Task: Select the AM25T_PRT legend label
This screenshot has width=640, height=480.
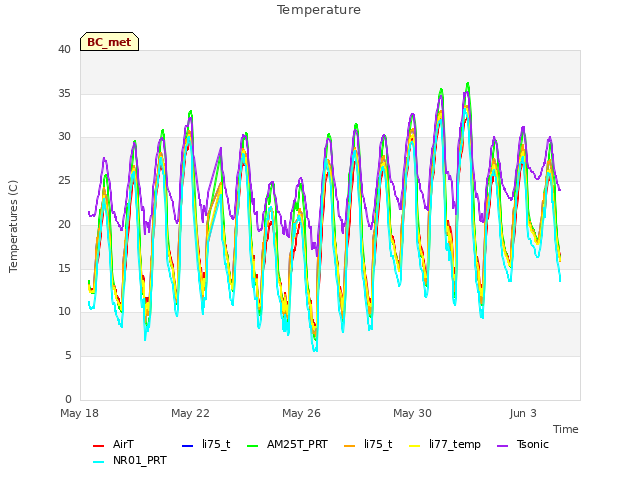Action: pyautogui.click(x=297, y=444)
